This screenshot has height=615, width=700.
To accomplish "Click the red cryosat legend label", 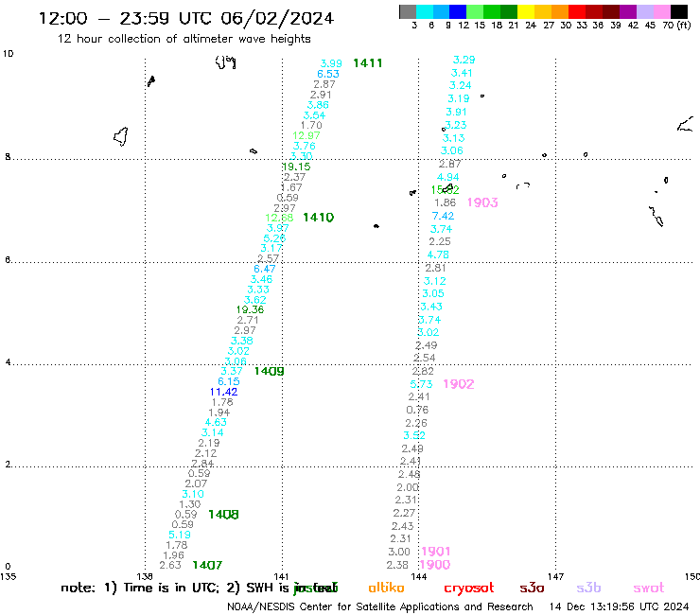I will click(469, 589).
